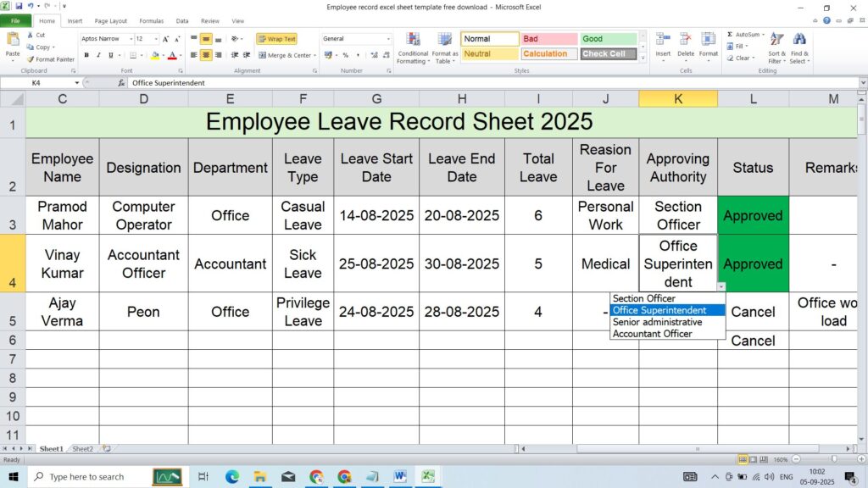Toggle the Wrap Text button
Image resolution: width=868 pixels, height=488 pixels.
tap(276, 39)
